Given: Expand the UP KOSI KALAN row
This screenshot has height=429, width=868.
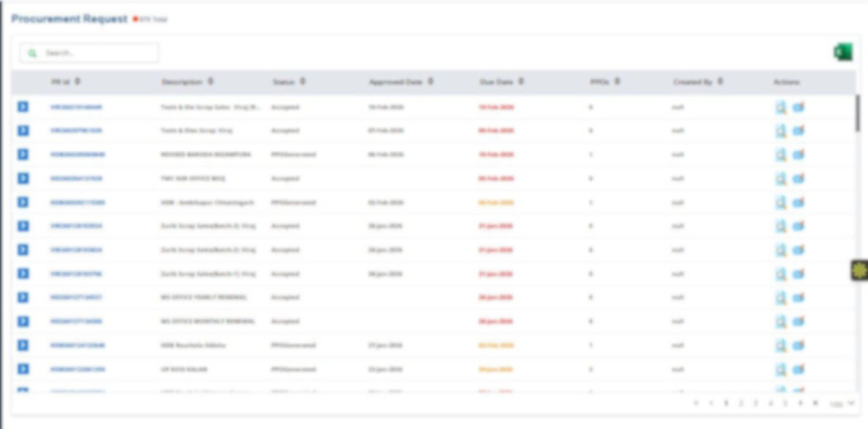Looking at the screenshot, I should [x=23, y=369].
